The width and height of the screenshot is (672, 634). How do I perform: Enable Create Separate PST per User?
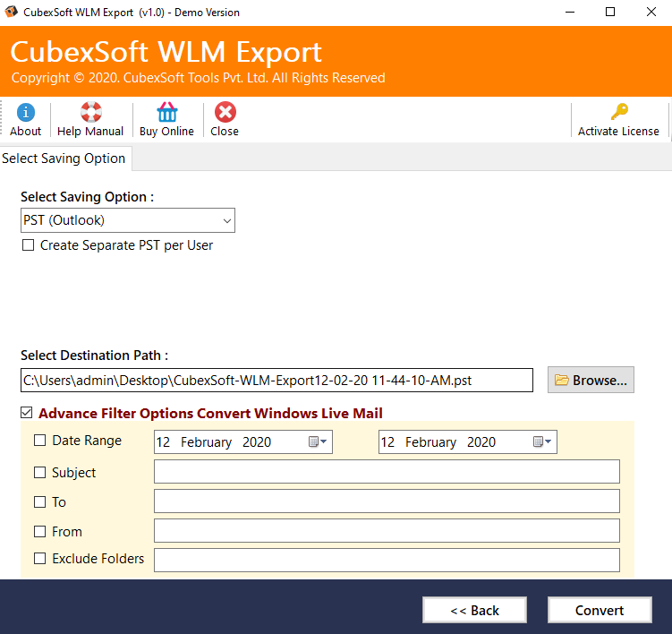29,245
